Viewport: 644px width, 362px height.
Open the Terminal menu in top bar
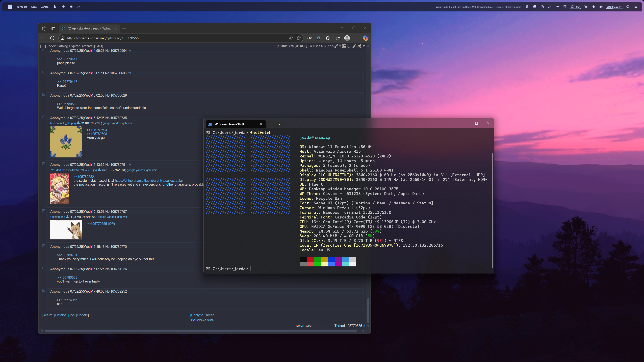[22, 7]
